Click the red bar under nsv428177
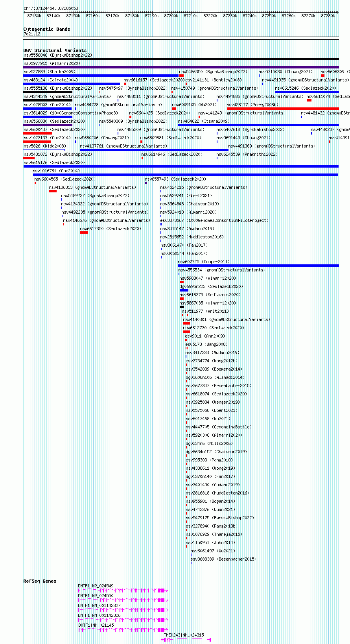This screenshot has height=644, width=350. click(283, 109)
